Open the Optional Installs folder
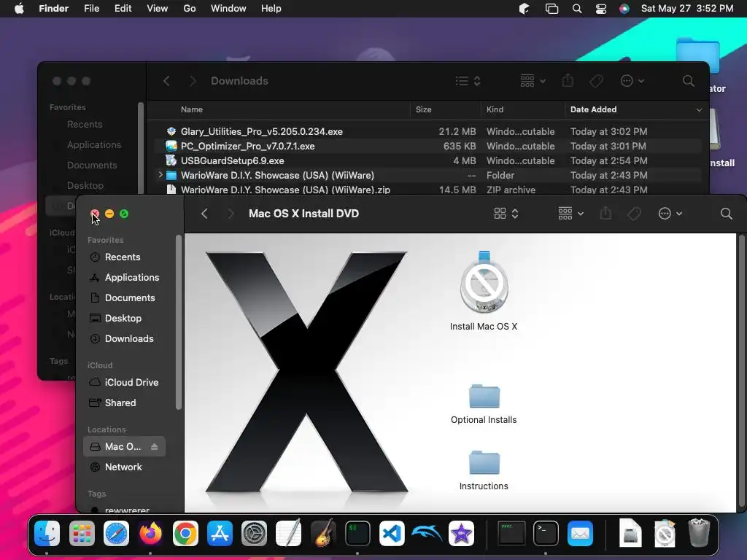This screenshot has height=560, width=747. coord(484,396)
